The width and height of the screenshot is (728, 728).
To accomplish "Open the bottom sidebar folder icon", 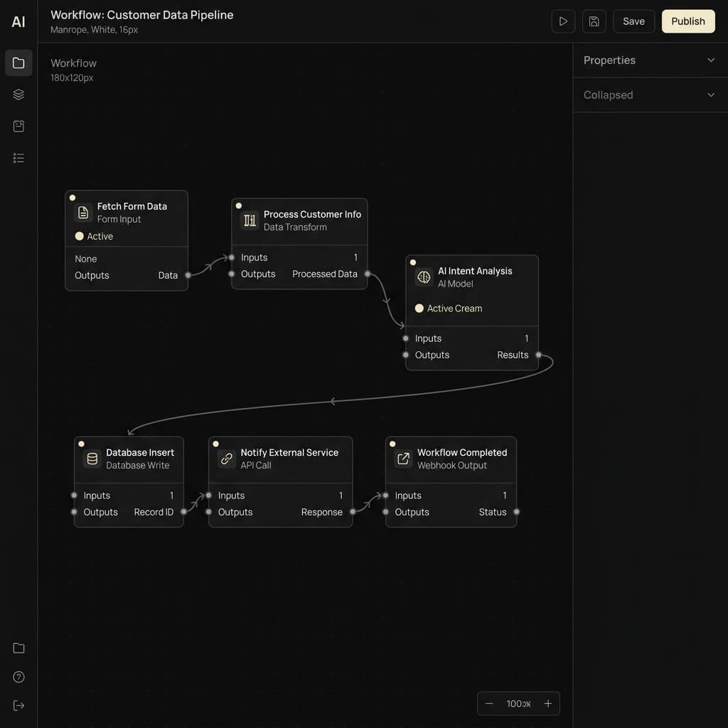I will [18, 648].
